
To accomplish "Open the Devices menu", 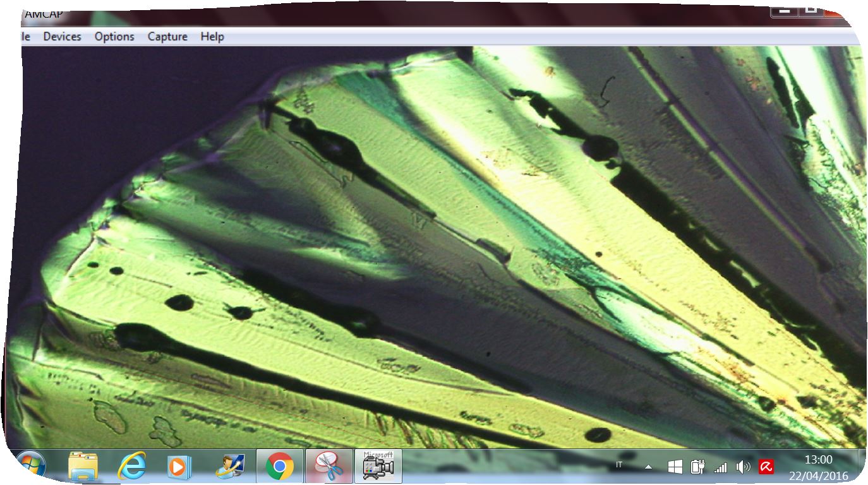I will pyautogui.click(x=62, y=37).
